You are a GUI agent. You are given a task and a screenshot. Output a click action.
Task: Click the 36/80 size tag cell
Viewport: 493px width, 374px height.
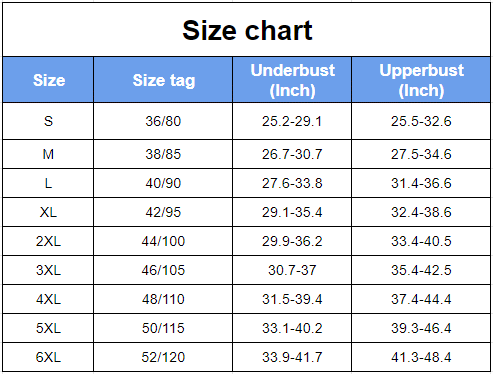163,121
